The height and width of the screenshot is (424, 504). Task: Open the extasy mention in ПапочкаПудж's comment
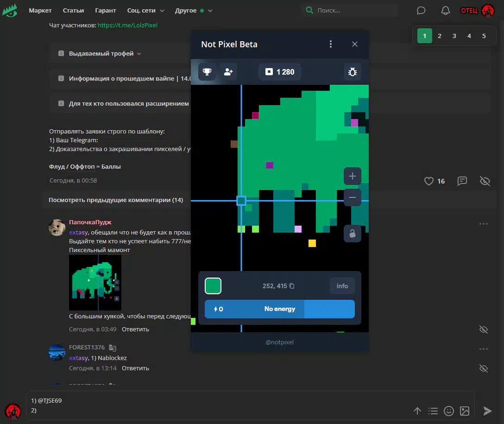[x=78, y=233]
